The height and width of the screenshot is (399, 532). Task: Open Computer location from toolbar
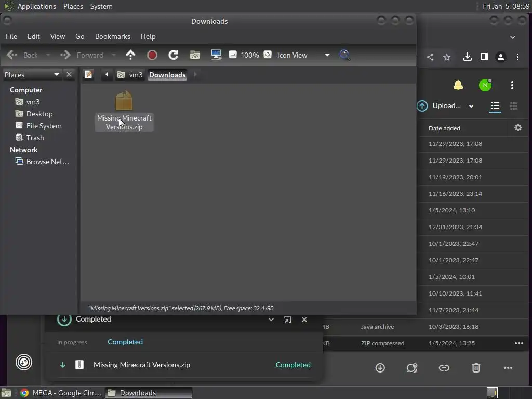tap(216, 55)
